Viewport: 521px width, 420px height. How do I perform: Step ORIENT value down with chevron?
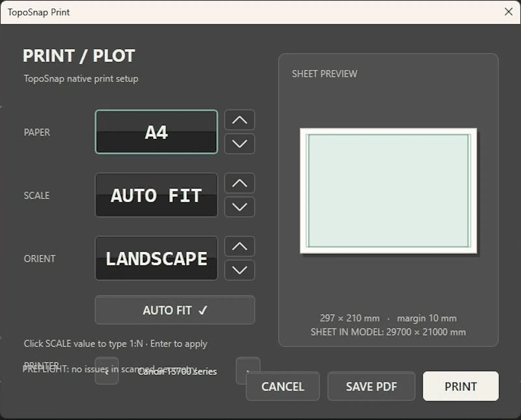240,270
